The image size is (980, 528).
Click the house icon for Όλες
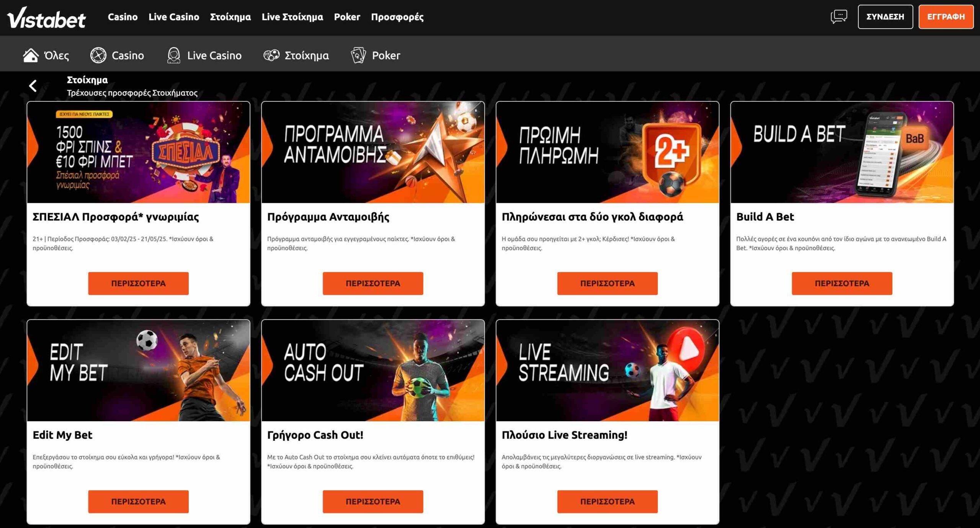31,55
